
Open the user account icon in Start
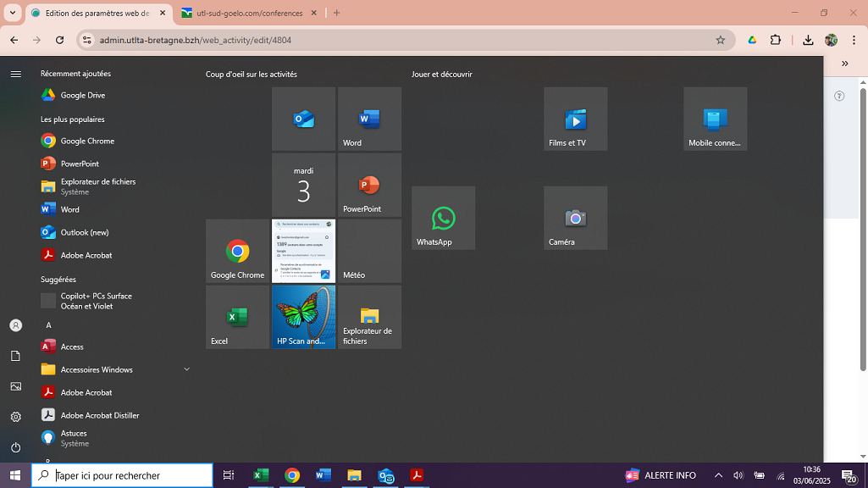point(16,325)
